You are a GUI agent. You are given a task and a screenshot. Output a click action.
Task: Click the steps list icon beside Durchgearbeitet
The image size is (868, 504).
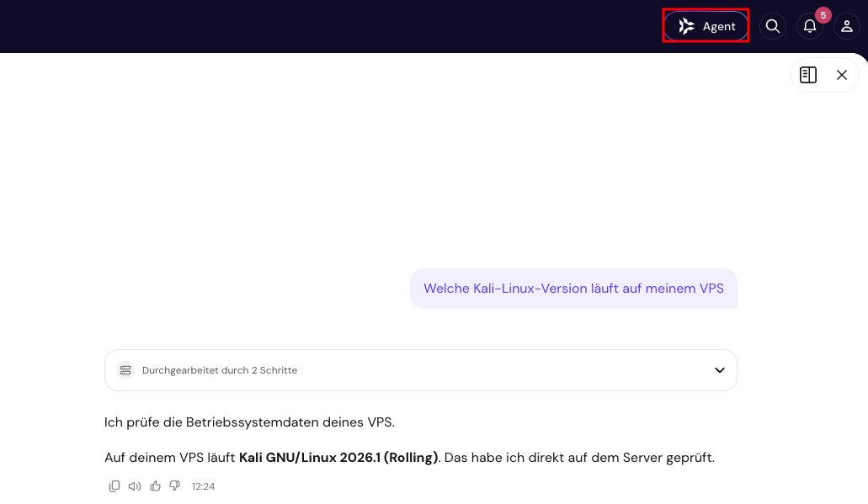125,370
